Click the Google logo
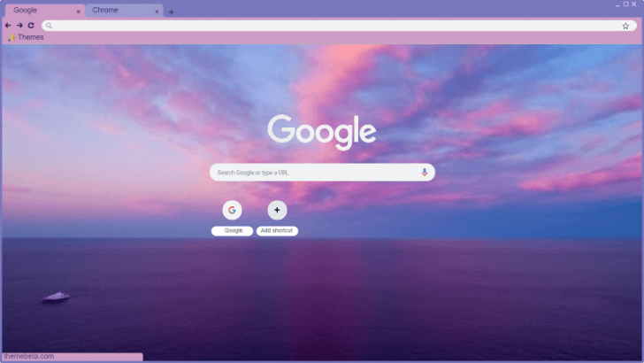Image resolution: width=644 pixels, height=363 pixels. point(322,132)
